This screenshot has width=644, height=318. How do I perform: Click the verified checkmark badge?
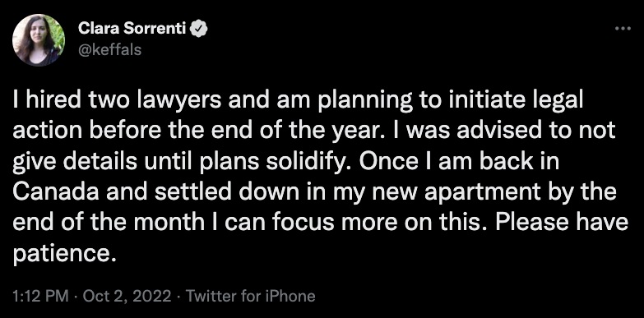200,29
